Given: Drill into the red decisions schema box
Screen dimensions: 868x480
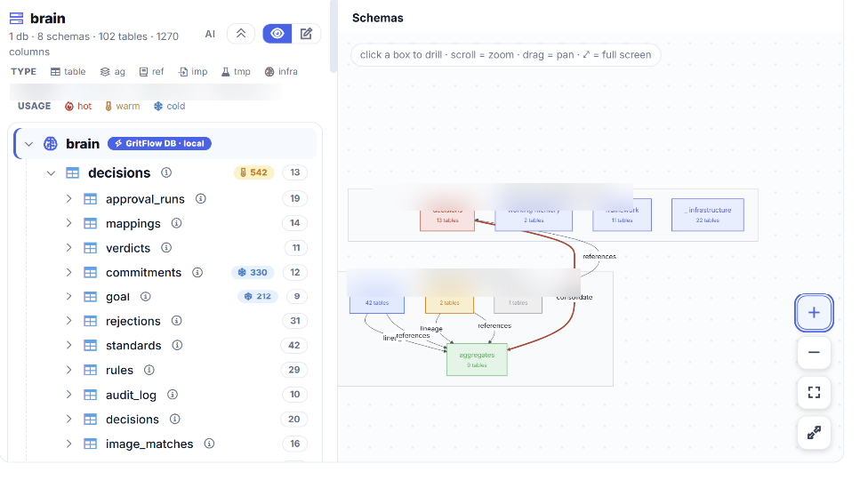Looking at the screenshot, I should tap(447, 216).
